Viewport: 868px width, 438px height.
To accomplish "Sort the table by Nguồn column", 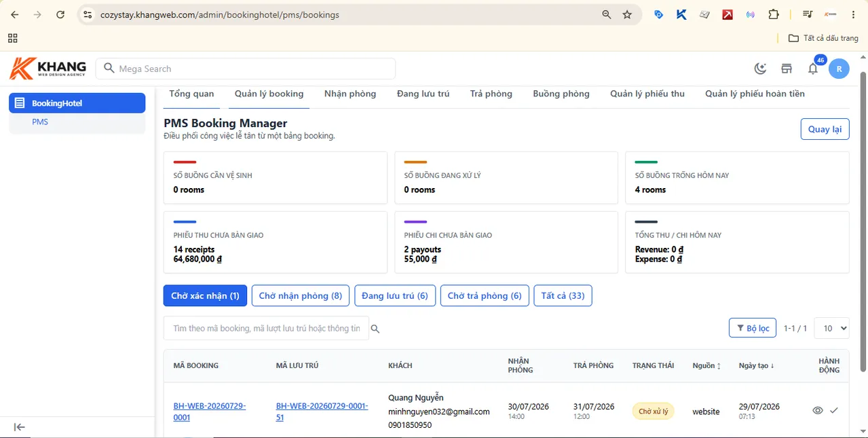I will click(706, 365).
